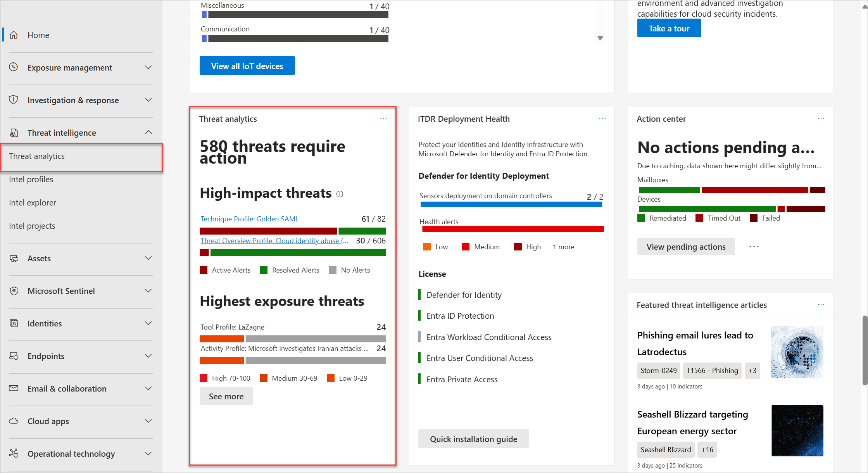Click the hamburger navigation menu icon

[x=14, y=11]
